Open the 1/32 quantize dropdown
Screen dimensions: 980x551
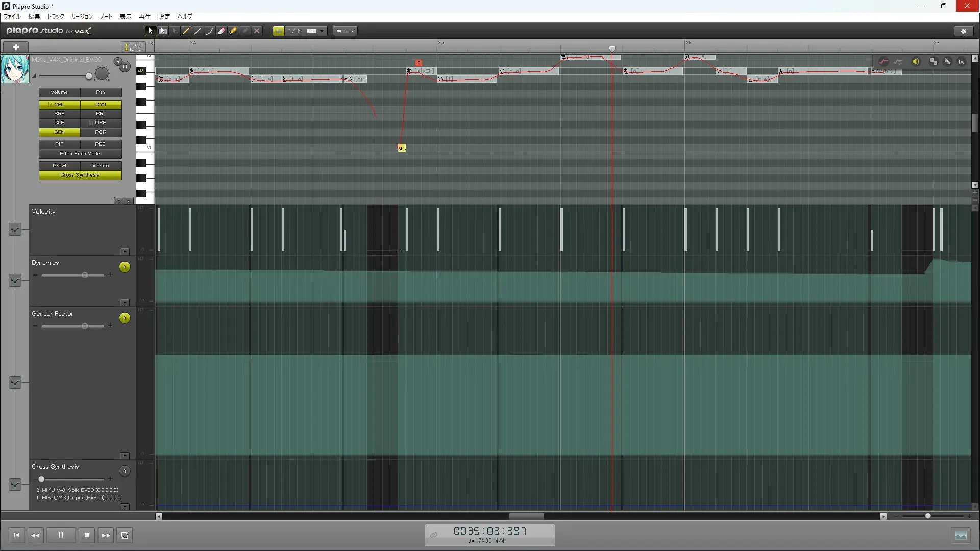tap(322, 31)
